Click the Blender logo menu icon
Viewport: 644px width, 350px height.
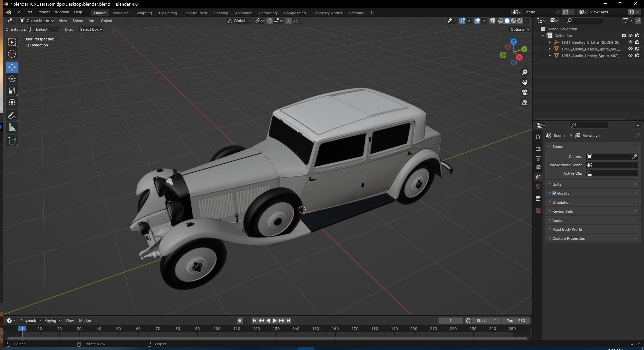tap(8, 12)
